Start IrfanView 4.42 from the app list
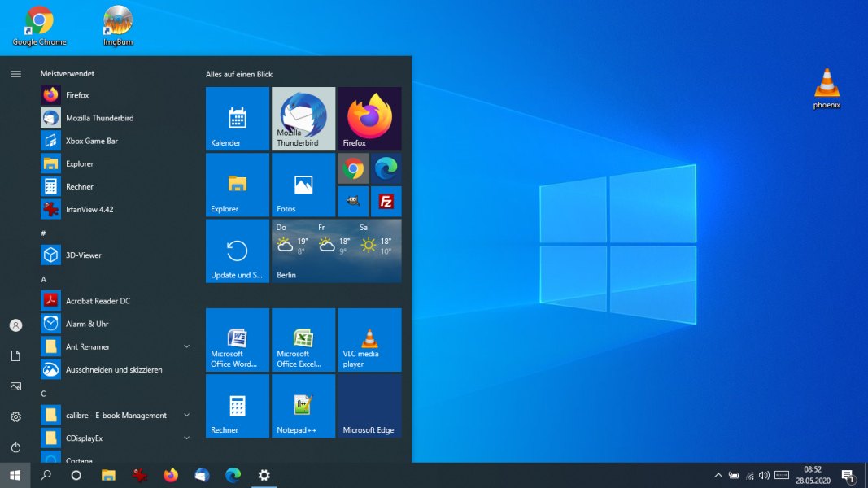This screenshot has height=488, width=868. [x=116, y=209]
